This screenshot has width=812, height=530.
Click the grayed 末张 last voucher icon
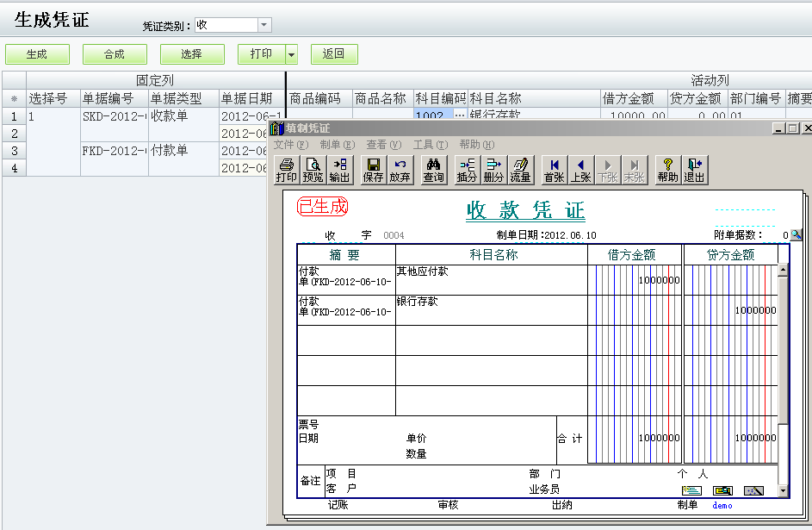tap(635, 170)
